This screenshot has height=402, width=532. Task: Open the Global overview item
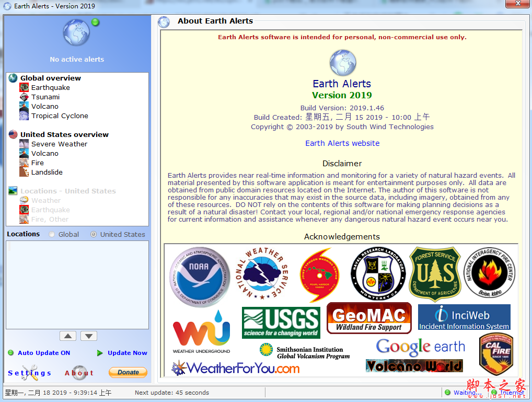(x=51, y=78)
